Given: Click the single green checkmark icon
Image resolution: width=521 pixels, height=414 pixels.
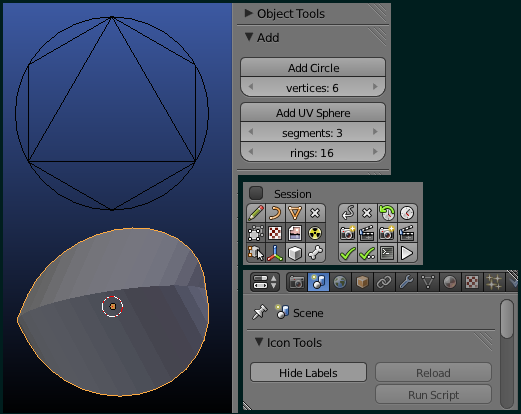Looking at the screenshot, I should 348,253.
